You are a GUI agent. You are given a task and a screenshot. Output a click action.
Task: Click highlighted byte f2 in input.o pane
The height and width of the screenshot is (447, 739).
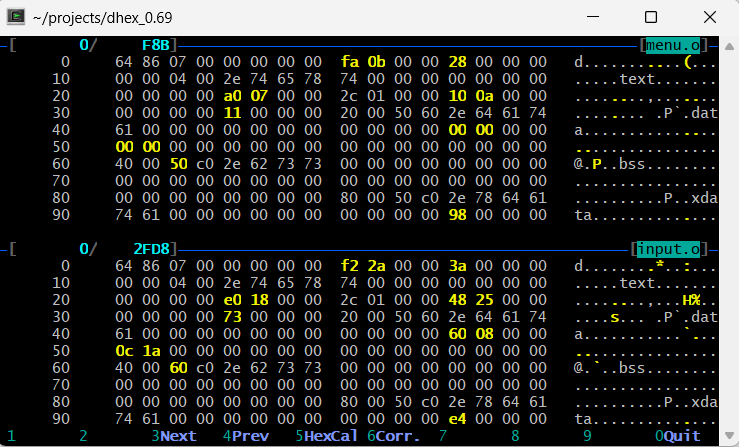pos(350,265)
